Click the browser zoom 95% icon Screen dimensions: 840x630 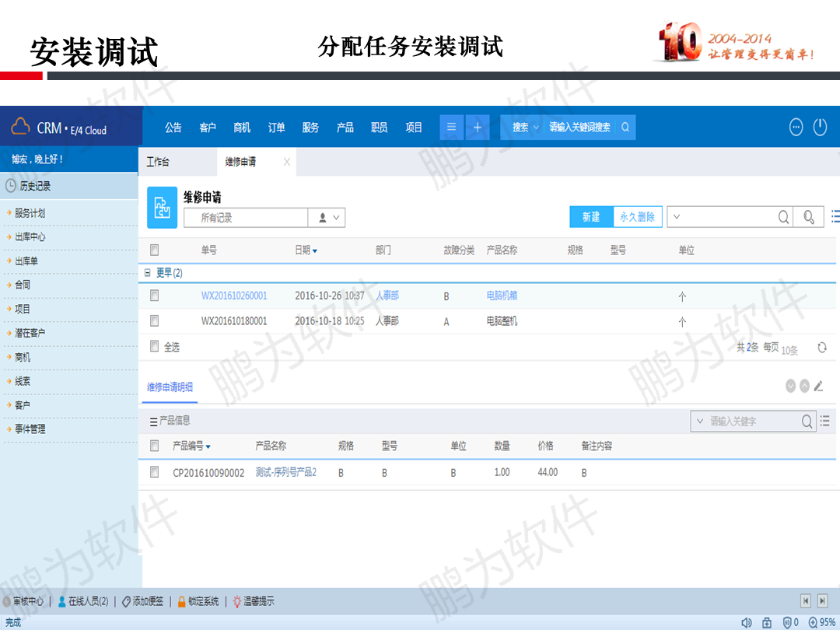pyautogui.click(x=813, y=622)
